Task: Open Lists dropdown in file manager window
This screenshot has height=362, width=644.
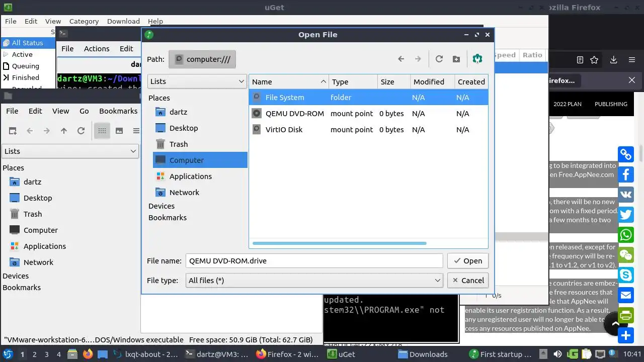Action: 70,151
